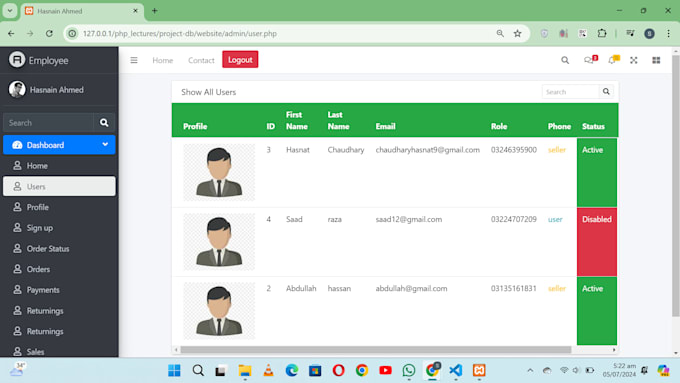Screen dimensions: 680x383
Task: Show hidden system tray icons chevron
Action: 530,370
